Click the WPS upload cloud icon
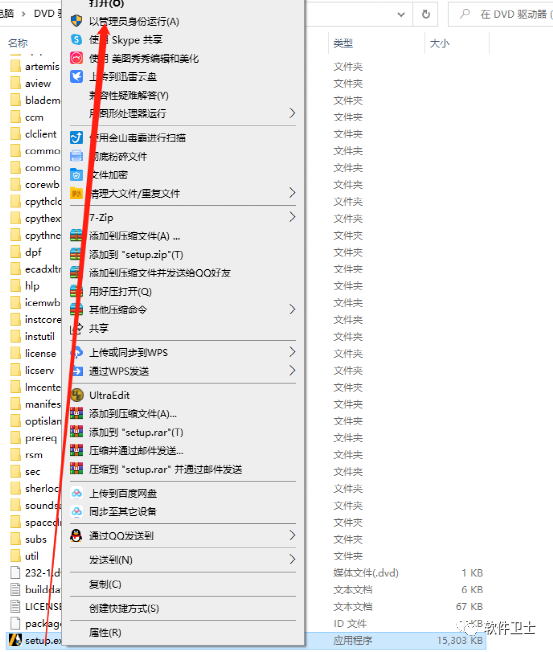The image size is (553, 652). (77, 353)
